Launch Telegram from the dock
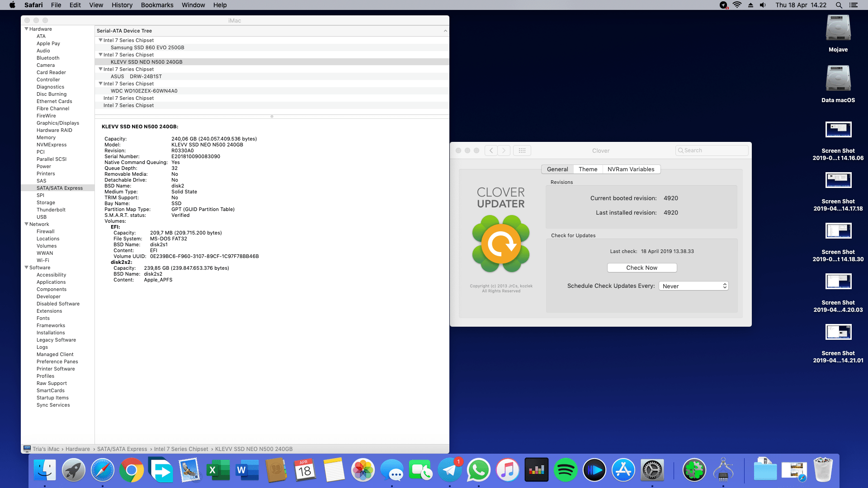 point(449,470)
